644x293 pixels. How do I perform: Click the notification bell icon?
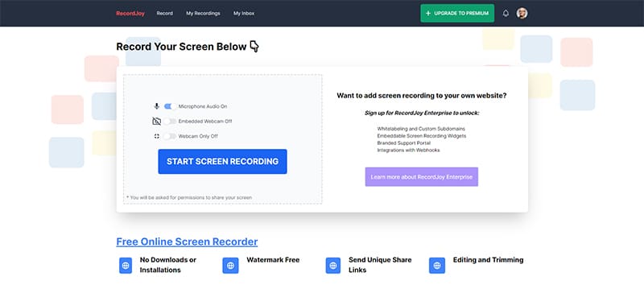tap(506, 13)
